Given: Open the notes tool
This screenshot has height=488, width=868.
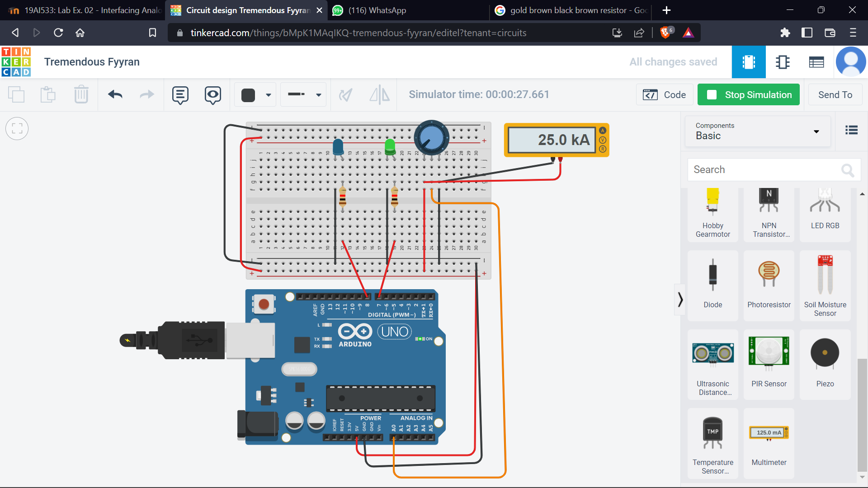Looking at the screenshot, I should coord(180,95).
